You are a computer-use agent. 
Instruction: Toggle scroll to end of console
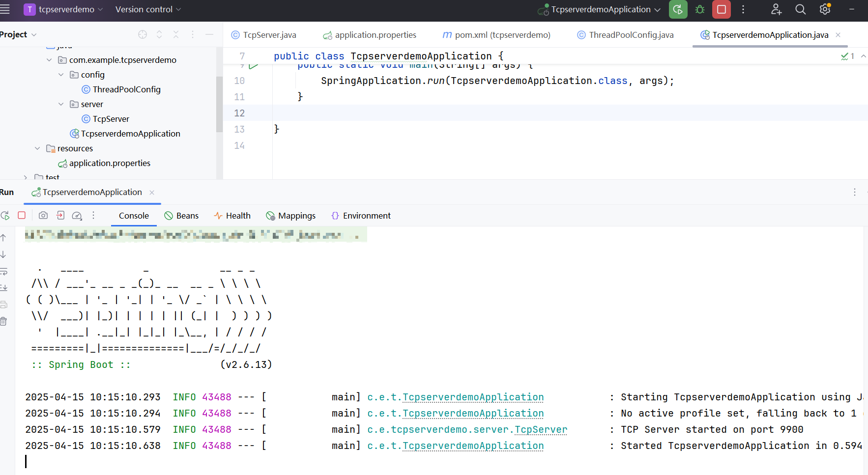point(4,287)
